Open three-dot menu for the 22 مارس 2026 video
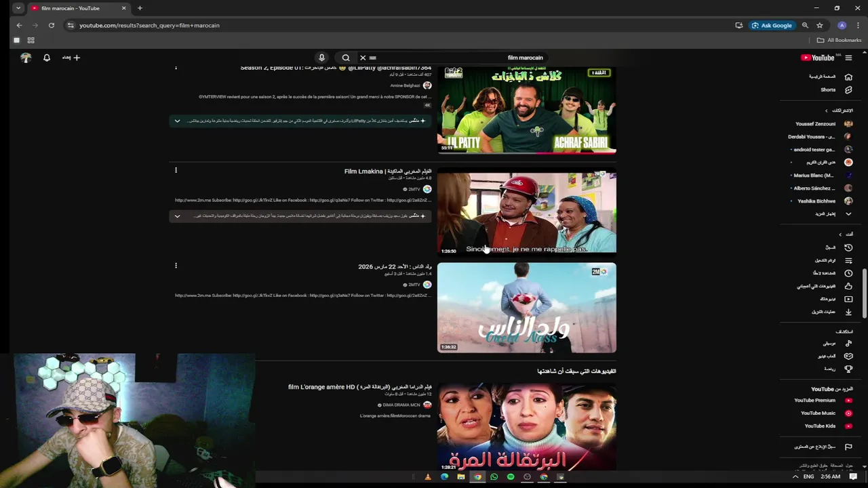Image resolution: width=868 pixels, height=488 pixels. [176, 266]
